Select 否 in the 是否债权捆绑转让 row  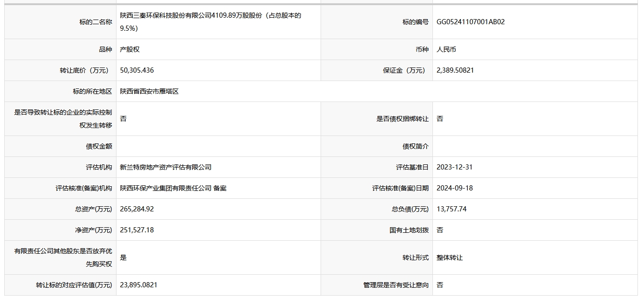440,119
